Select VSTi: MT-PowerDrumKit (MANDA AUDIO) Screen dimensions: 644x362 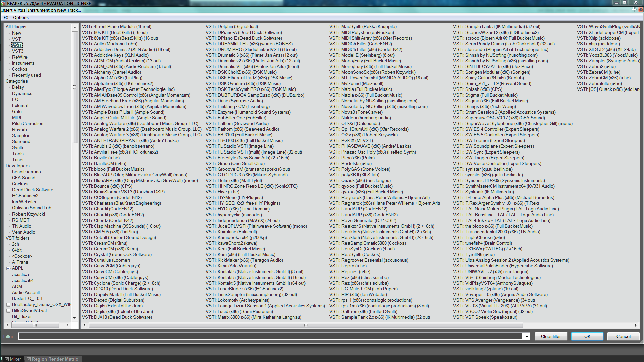click(x=379, y=78)
